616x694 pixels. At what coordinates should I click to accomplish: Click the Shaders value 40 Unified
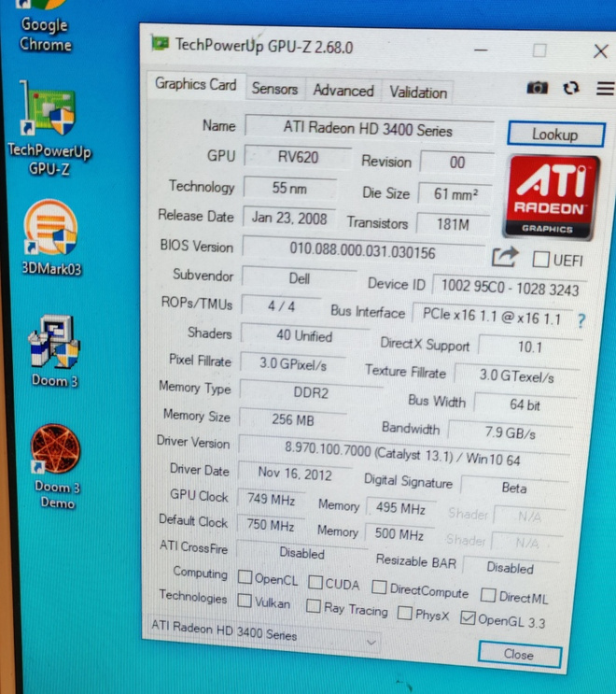point(304,336)
